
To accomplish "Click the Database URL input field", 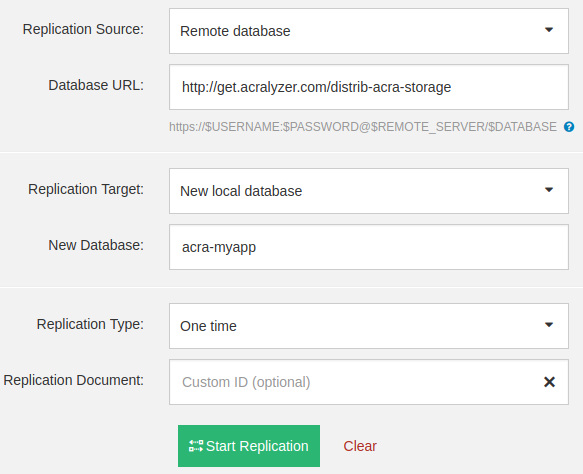I will click(369, 87).
